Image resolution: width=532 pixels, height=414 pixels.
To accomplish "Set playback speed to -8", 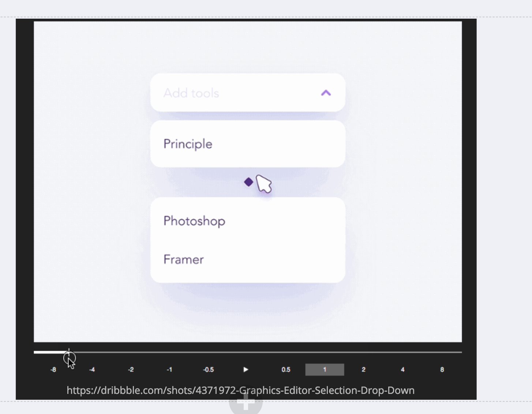I will coord(53,369).
